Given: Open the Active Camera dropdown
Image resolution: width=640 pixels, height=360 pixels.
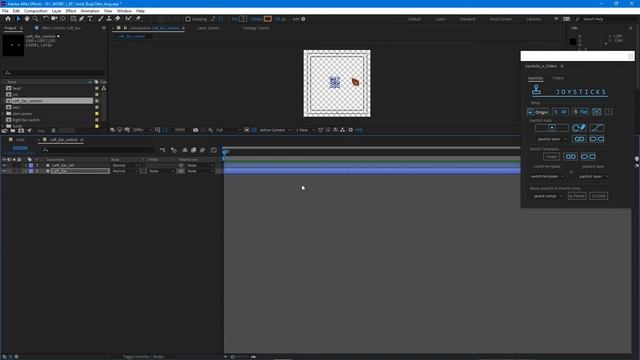Looking at the screenshot, I should point(275,130).
